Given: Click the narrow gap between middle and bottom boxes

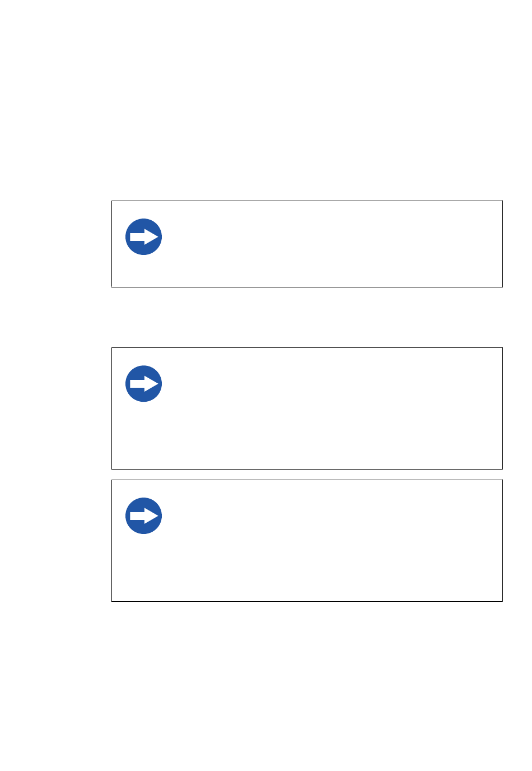Looking at the screenshot, I should click(x=307, y=475).
